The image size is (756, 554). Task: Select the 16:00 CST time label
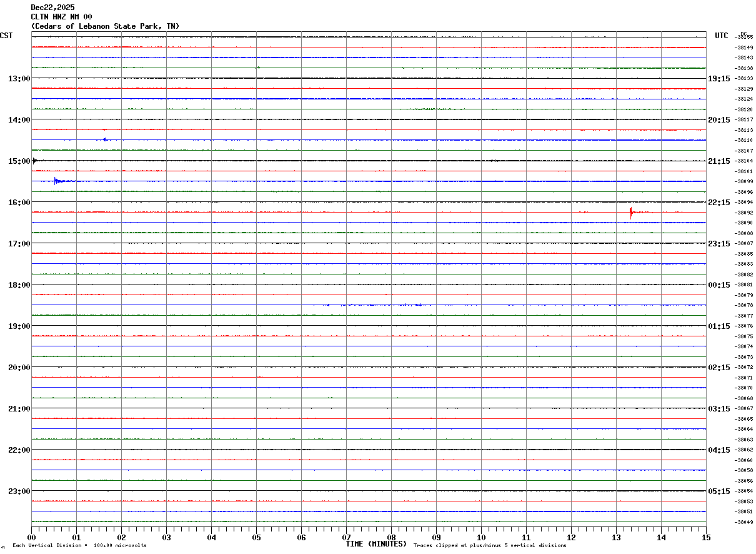pyautogui.click(x=19, y=202)
